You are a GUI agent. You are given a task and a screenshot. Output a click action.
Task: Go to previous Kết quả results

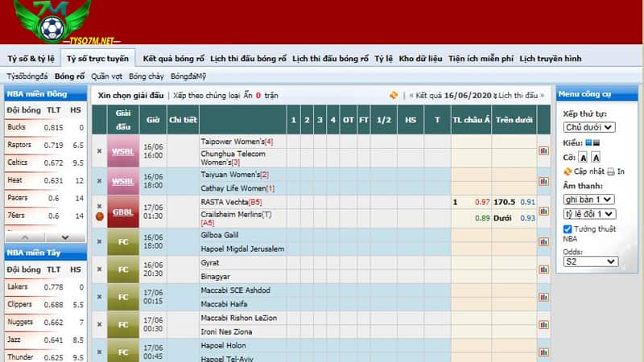click(x=426, y=96)
